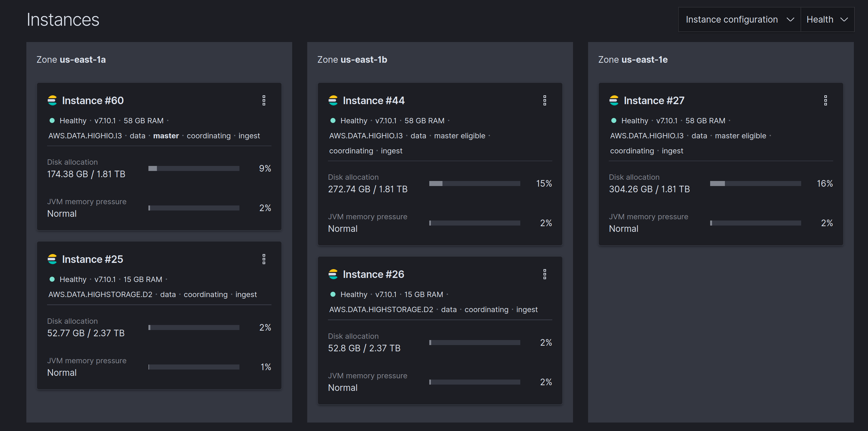Click the Elasticsearch logo on Instance #27

pos(613,100)
